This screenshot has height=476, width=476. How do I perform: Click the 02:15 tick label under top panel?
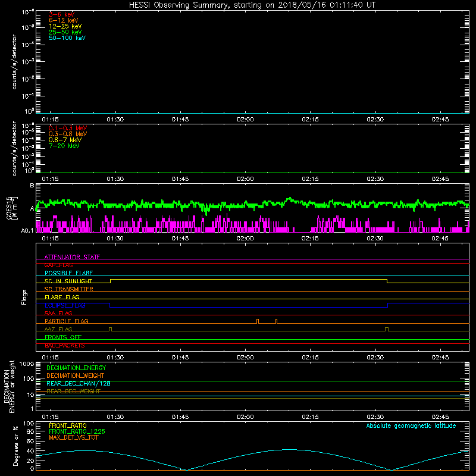tap(310, 120)
